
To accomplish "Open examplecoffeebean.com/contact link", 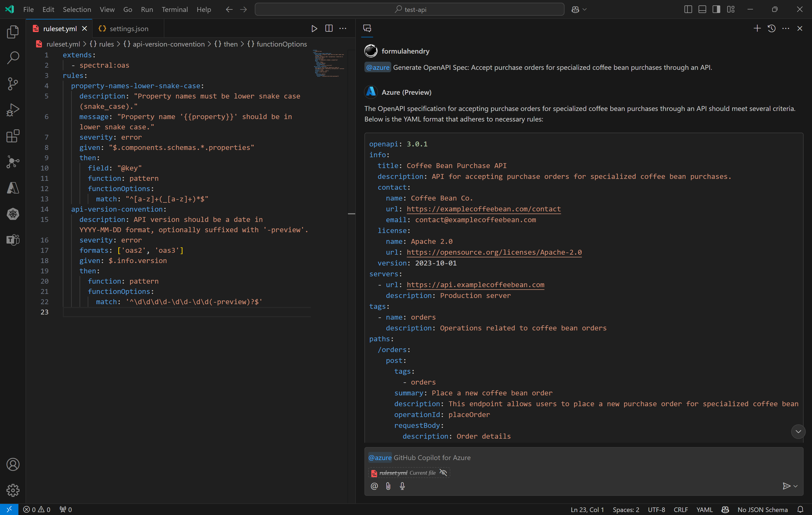I will [x=484, y=209].
